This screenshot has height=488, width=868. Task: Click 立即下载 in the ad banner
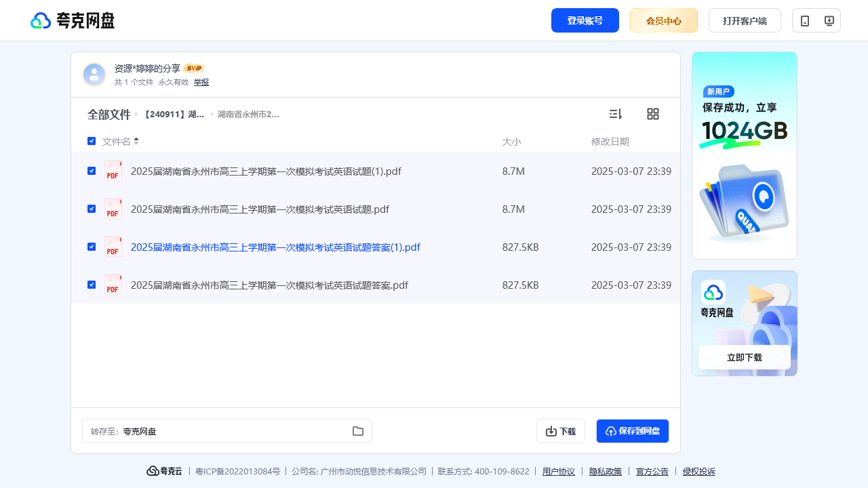pyautogui.click(x=745, y=357)
